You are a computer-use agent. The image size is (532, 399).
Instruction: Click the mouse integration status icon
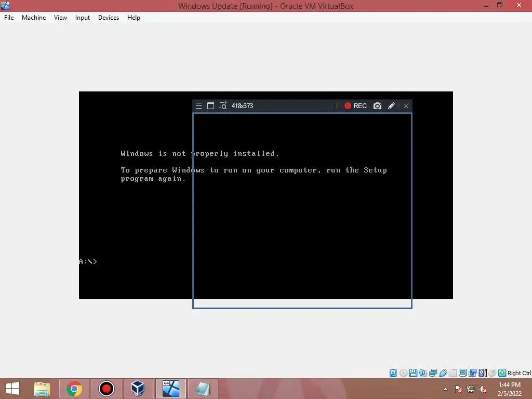[493, 373]
